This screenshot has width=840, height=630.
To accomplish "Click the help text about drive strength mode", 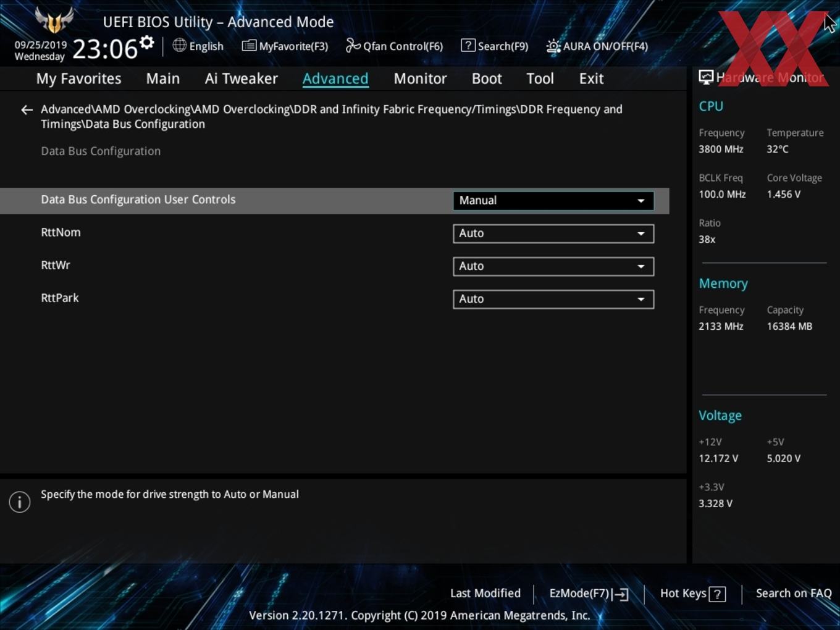I will coord(170,494).
